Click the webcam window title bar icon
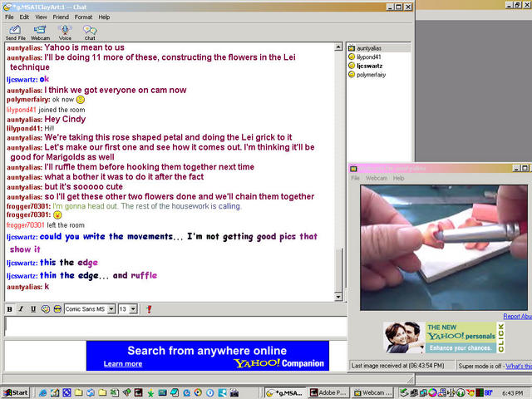This screenshot has width=532, height=399. coord(354,169)
